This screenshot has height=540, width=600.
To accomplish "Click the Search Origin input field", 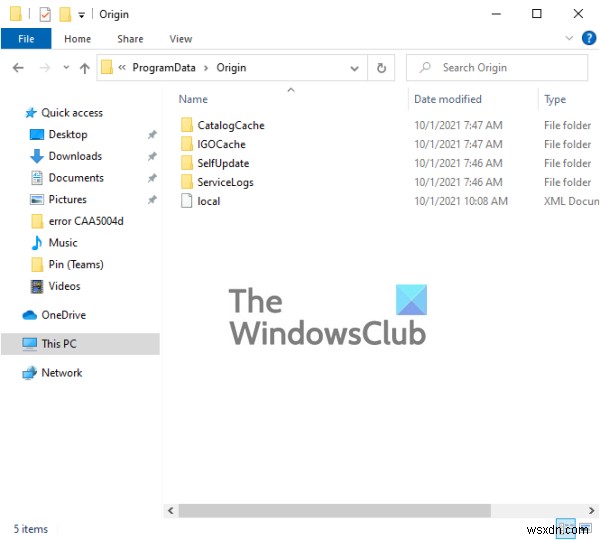I will (x=497, y=68).
